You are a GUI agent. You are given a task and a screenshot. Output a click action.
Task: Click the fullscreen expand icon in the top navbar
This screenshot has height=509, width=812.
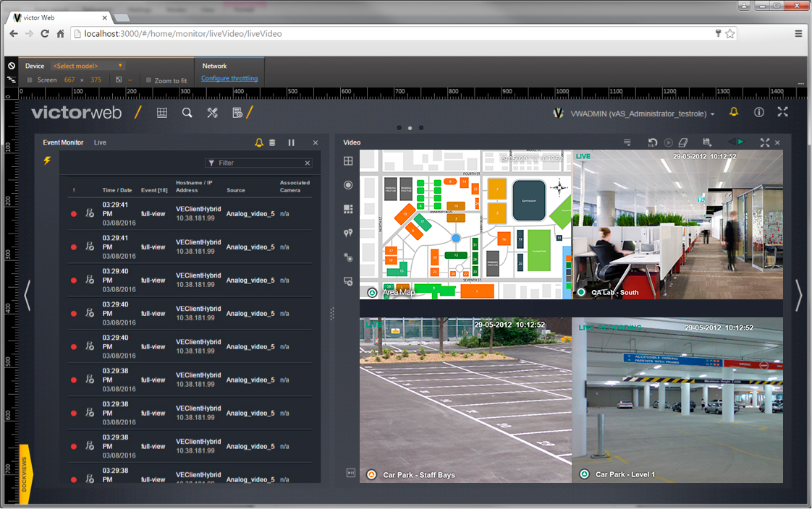coord(782,112)
